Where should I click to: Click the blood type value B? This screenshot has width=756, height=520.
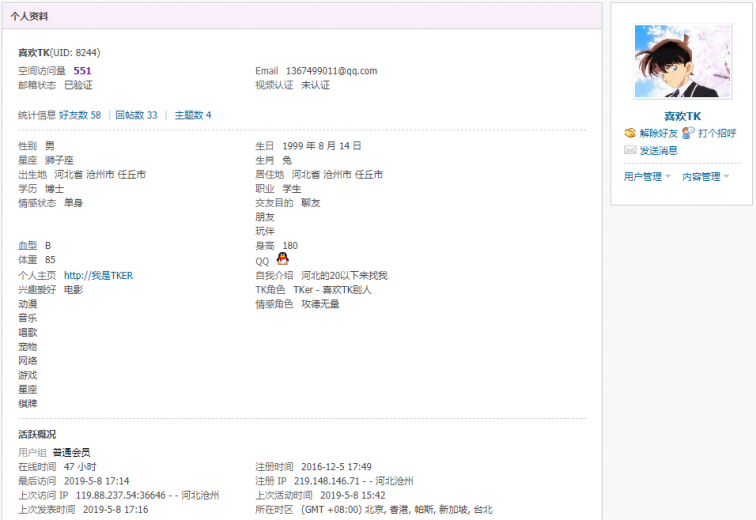pyautogui.click(x=48, y=246)
